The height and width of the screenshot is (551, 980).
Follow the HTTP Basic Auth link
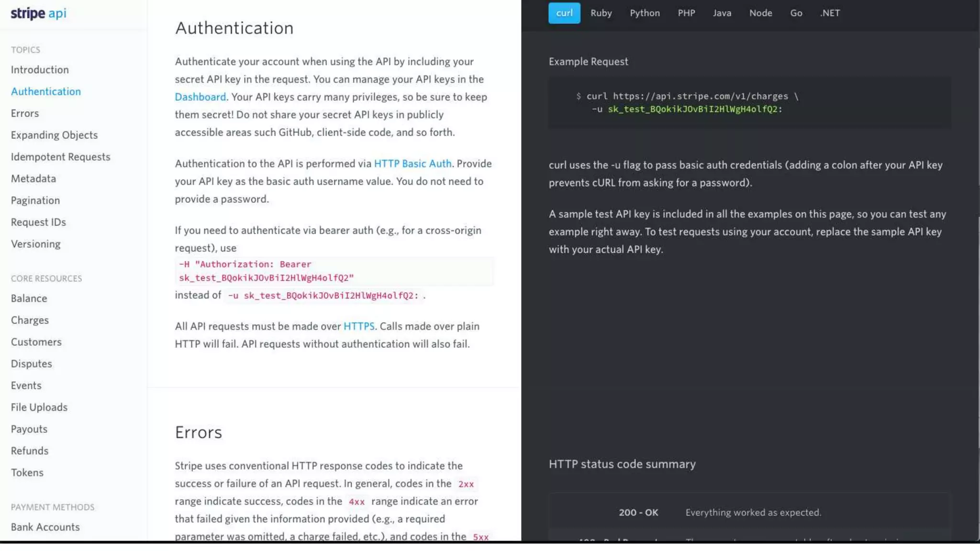(x=412, y=164)
